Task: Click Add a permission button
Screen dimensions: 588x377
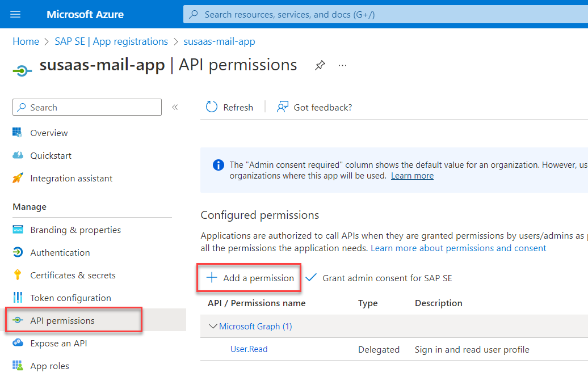Action: [x=249, y=278]
